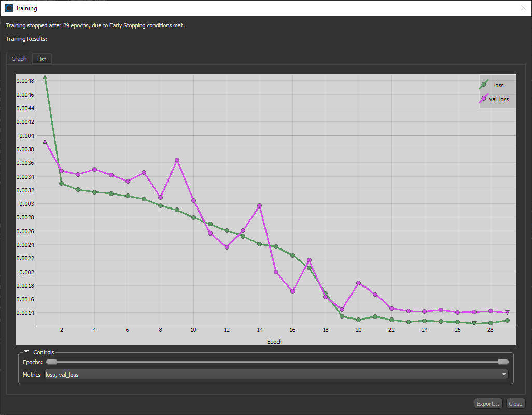The image size is (532, 415).
Task: Open the Metrics dropdown showing loss, val_loss
Action: (x=276, y=374)
